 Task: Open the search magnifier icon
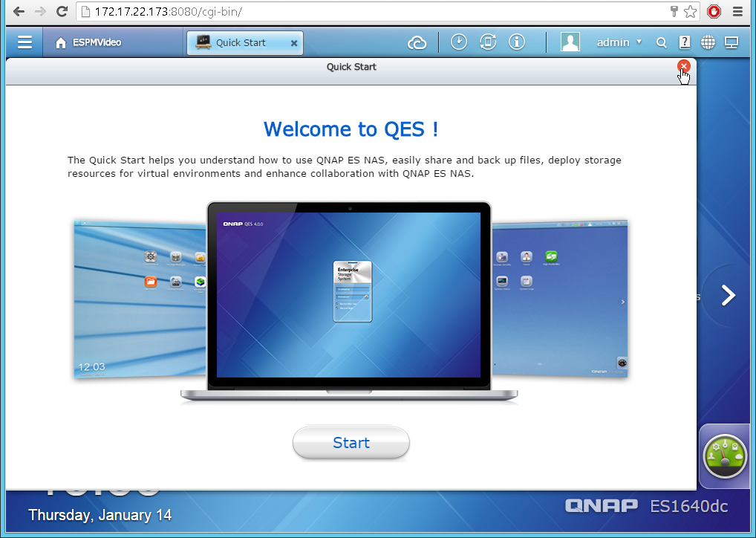tap(661, 43)
